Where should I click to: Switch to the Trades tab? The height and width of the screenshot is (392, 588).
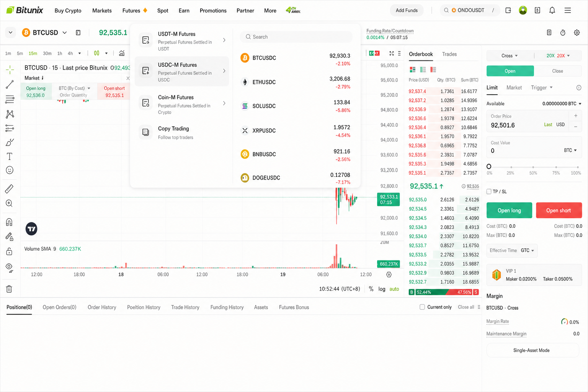click(x=449, y=54)
